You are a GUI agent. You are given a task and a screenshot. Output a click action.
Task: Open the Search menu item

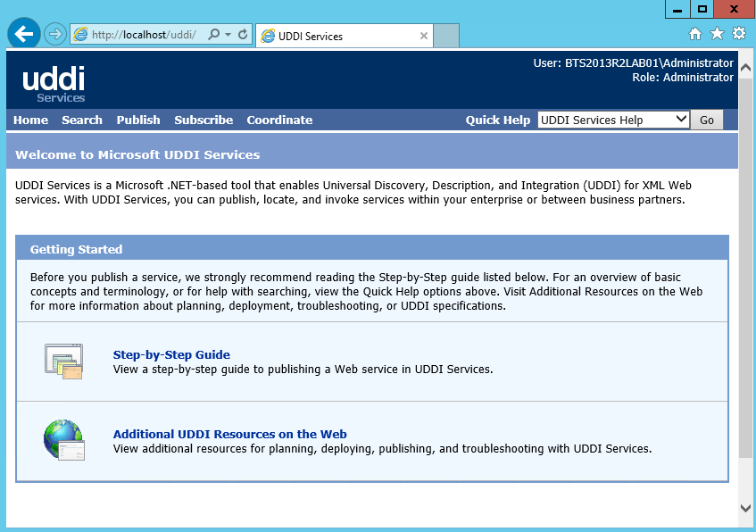tap(82, 121)
